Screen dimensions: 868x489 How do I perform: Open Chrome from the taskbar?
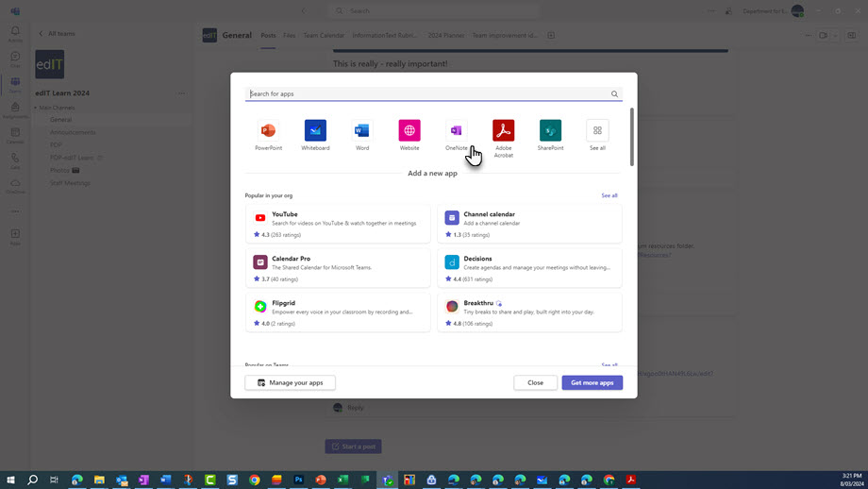pyautogui.click(x=254, y=480)
